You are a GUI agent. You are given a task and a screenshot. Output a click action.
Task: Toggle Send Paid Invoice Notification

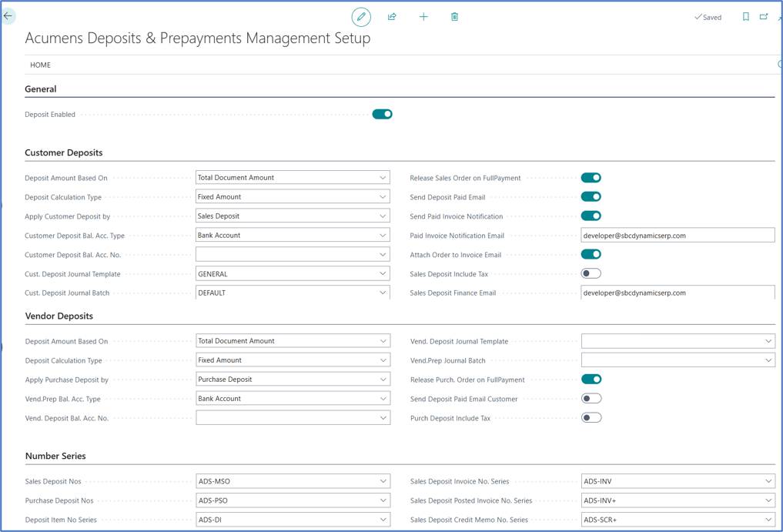[x=591, y=216]
